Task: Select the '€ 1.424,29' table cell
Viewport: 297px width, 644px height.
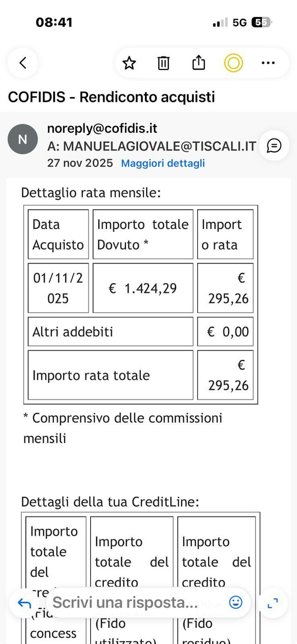Action: click(143, 288)
